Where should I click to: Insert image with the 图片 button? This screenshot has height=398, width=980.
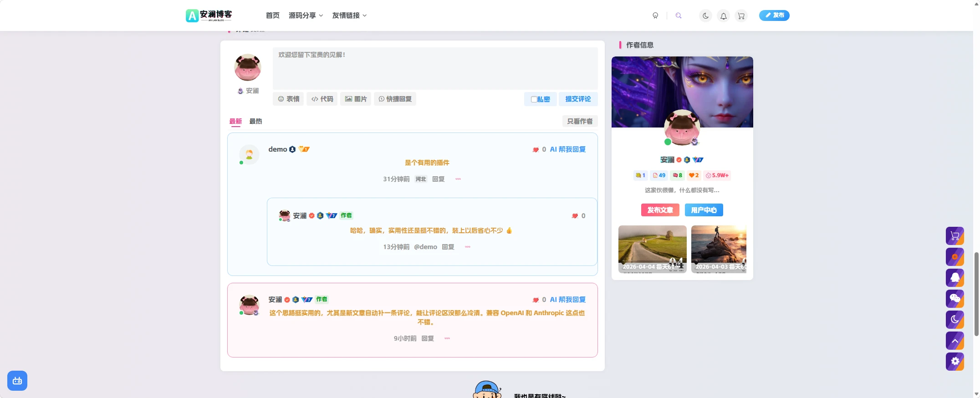[x=356, y=99]
